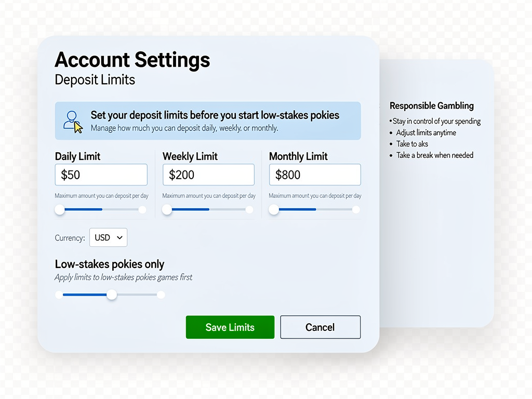Click 'Manage how much you can deposit' text
This screenshot has height=399, width=532.
coord(184,128)
